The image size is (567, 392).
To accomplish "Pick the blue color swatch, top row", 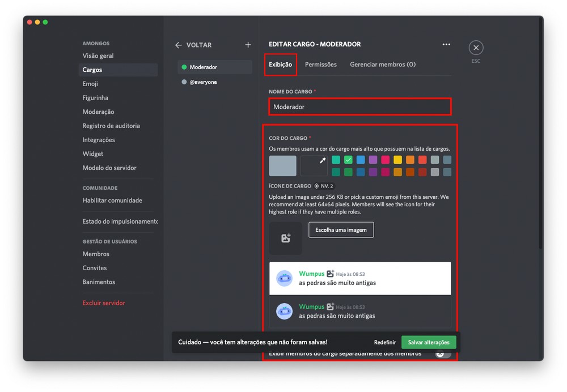I will tap(361, 160).
